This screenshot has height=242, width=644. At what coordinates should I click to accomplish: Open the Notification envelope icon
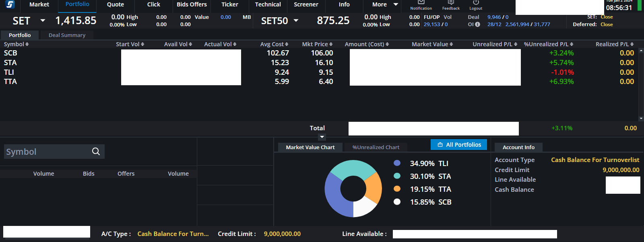(x=421, y=2)
